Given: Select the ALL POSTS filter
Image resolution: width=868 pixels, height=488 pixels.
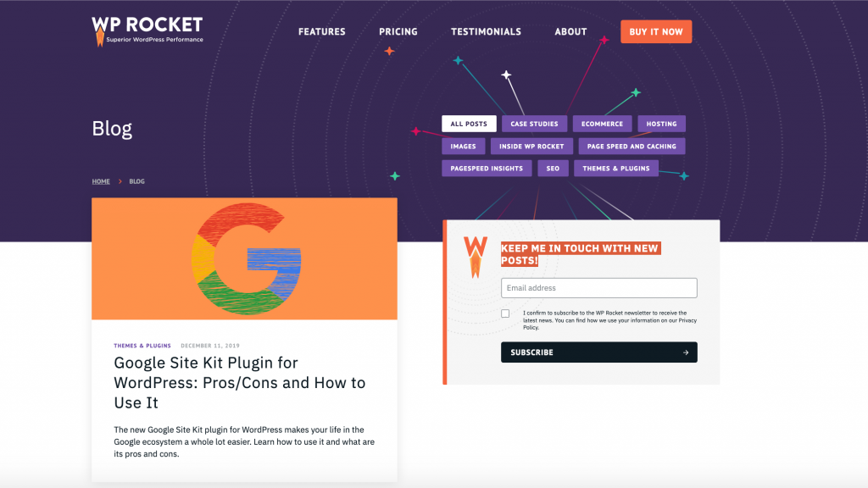Looking at the screenshot, I should [x=469, y=123].
